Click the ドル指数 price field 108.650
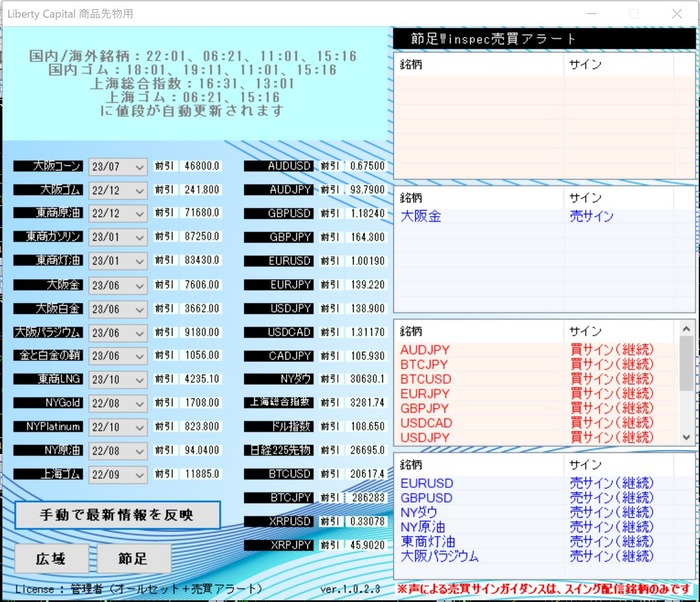The image size is (700, 602). tap(367, 426)
